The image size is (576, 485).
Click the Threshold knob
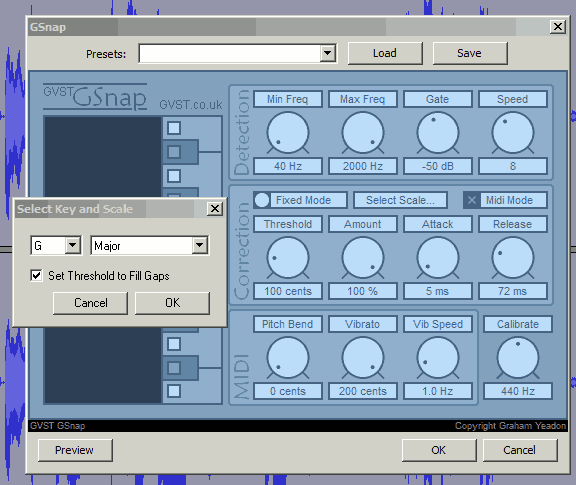tap(288, 258)
